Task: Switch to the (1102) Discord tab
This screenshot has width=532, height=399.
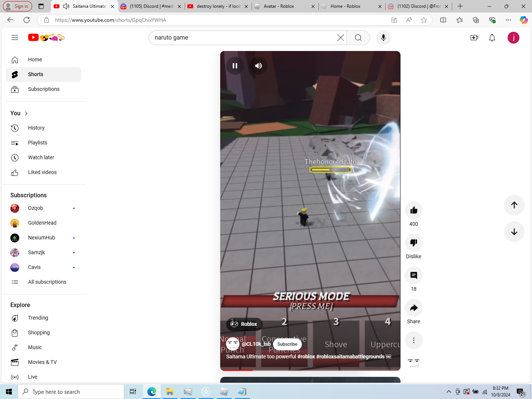Action: click(418, 6)
